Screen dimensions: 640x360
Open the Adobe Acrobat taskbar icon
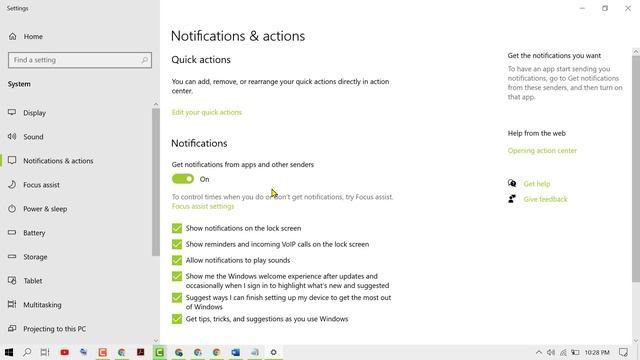pyautogui.click(x=140, y=352)
